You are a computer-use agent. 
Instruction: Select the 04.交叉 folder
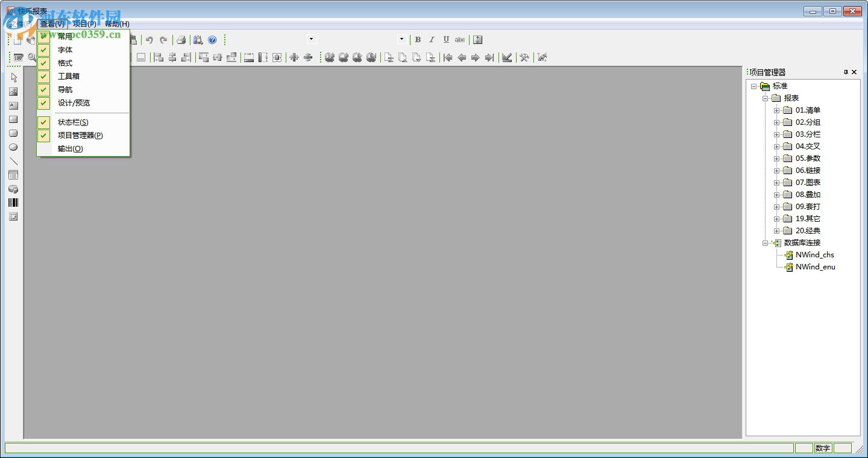coord(808,146)
